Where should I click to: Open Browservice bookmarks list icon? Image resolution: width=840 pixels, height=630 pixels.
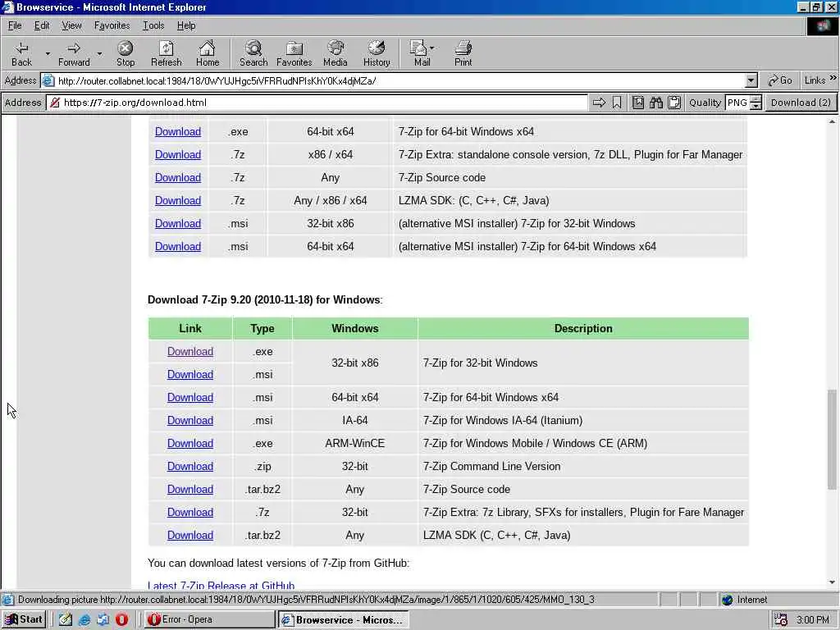[638, 103]
